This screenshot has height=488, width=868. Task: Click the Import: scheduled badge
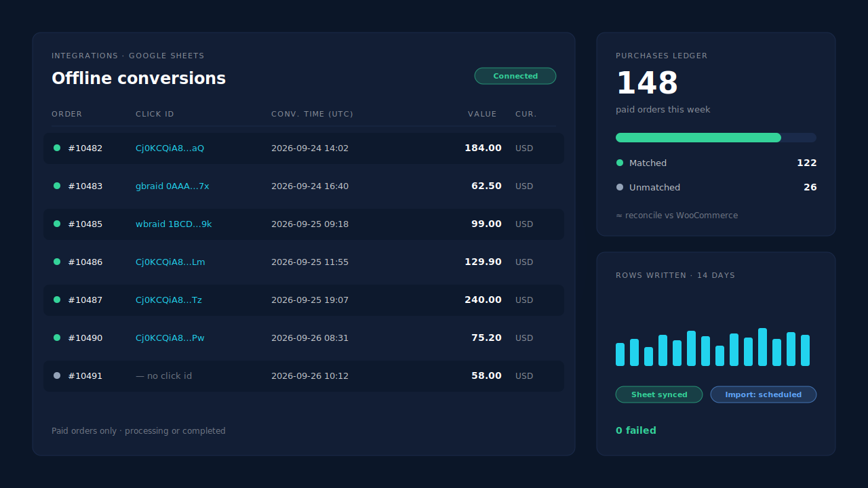tap(764, 394)
